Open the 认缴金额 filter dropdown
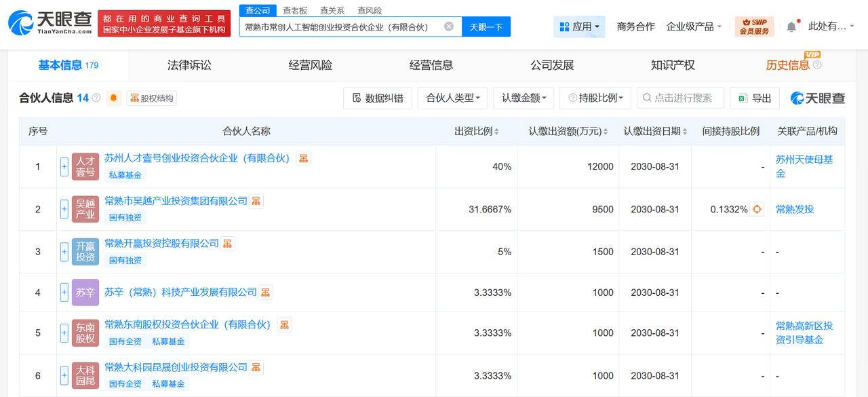This screenshot has height=397, width=868. pos(524,98)
